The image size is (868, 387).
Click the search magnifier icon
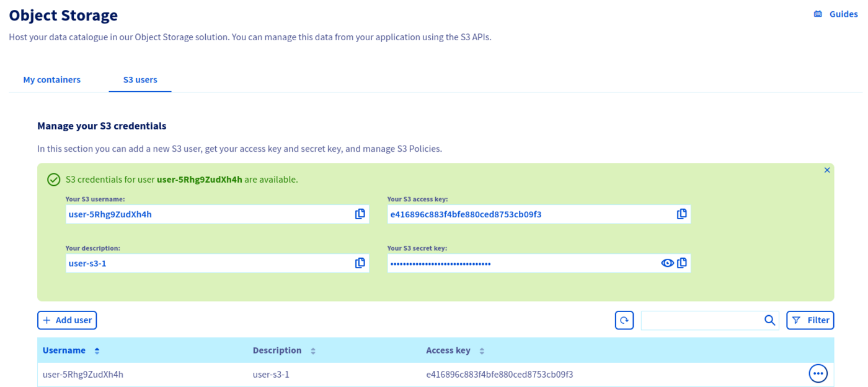769,320
